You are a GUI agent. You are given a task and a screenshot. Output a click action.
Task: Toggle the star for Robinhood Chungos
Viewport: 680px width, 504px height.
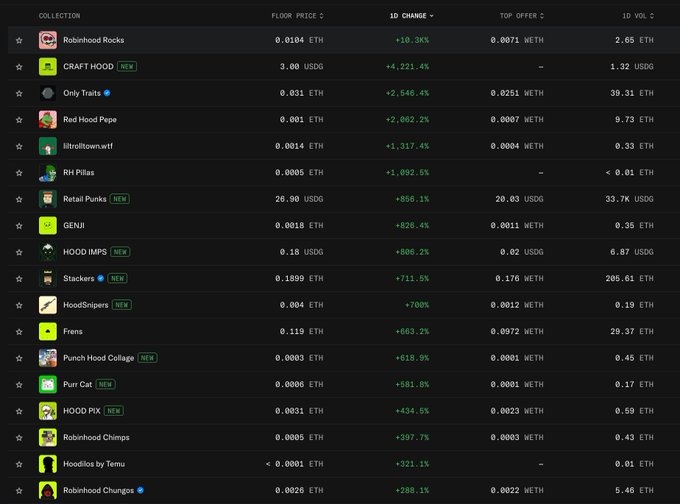[x=19, y=491]
